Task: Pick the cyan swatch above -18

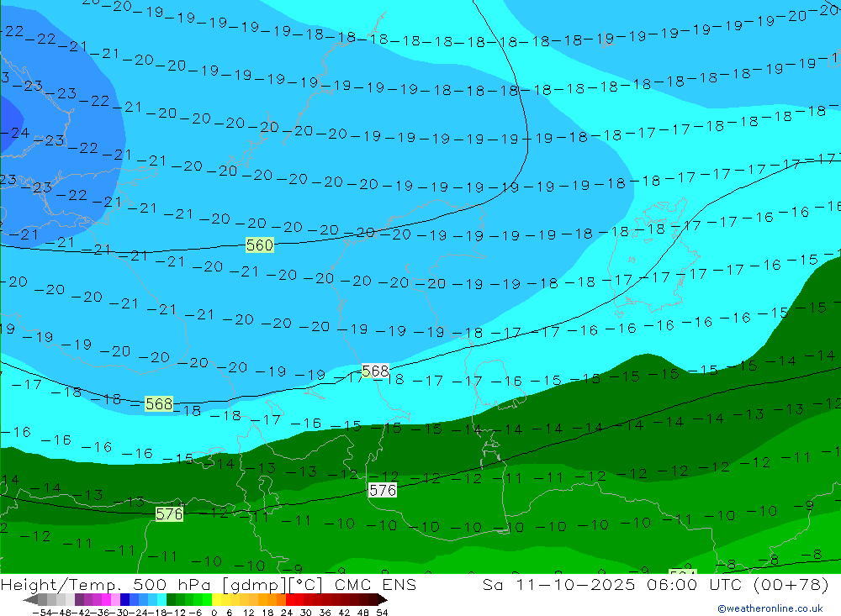Action: pyautogui.click(x=161, y=599)
